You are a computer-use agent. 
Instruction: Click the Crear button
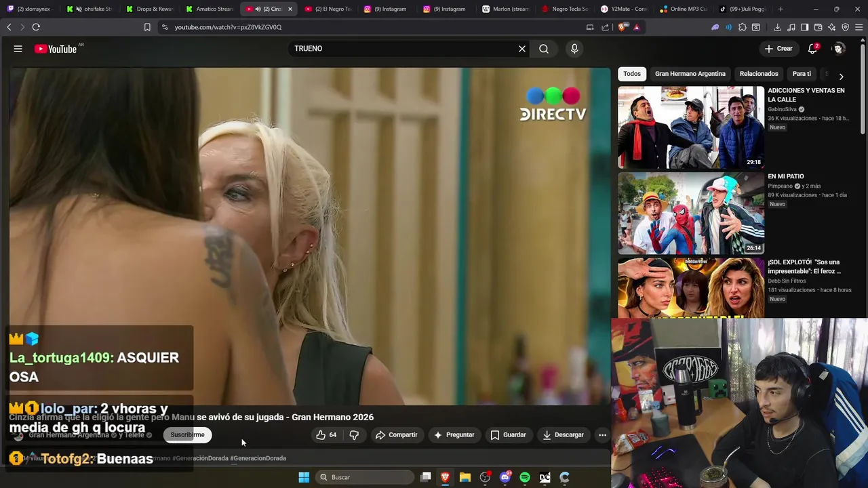coord(778,49)
